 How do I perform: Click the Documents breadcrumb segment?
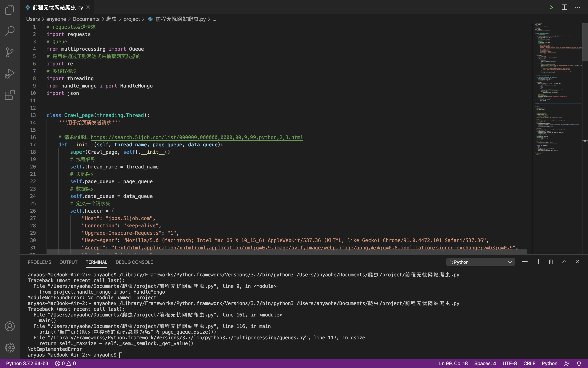click(86, 19)
